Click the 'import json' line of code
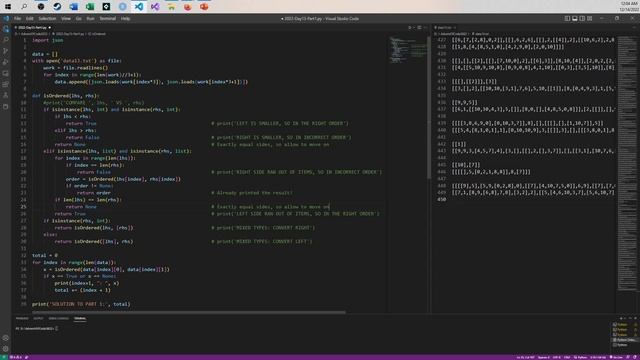Image resolution: width=640 pixels, height=360 pixels. (x=48, y=40)
